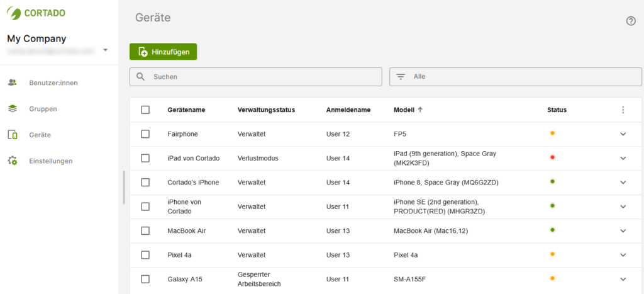
Task: Tick the select-all checkbox in table header
Action: tap(145, 110)
